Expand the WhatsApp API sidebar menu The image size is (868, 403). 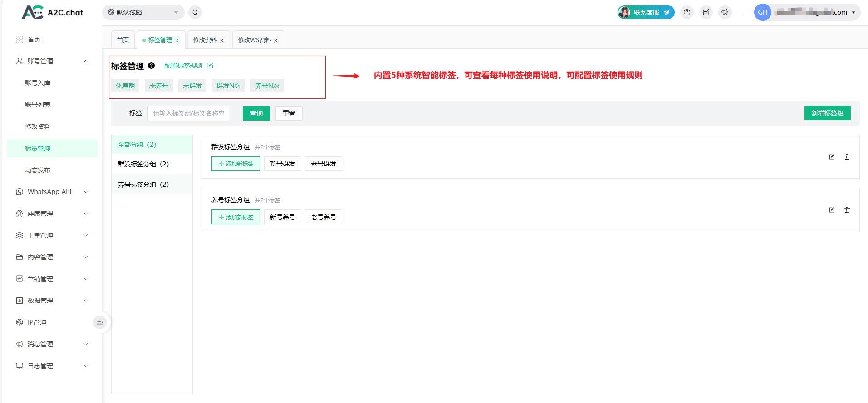52,192
